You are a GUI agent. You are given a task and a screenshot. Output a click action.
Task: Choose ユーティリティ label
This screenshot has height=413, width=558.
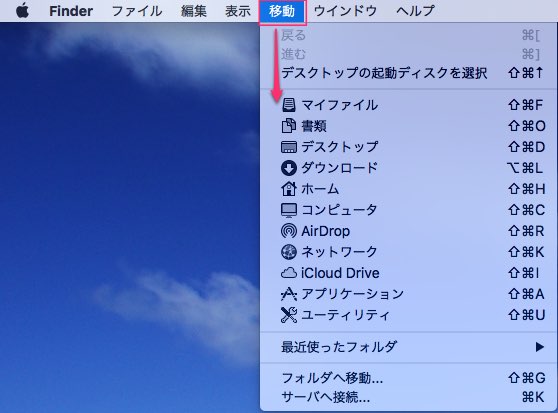click(346, 315)
